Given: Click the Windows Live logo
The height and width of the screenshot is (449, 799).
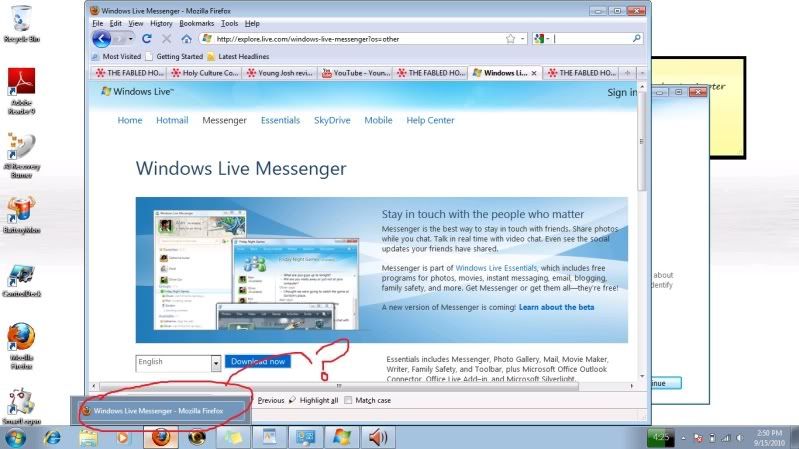Looking at the screenshot, I should 137,91.
